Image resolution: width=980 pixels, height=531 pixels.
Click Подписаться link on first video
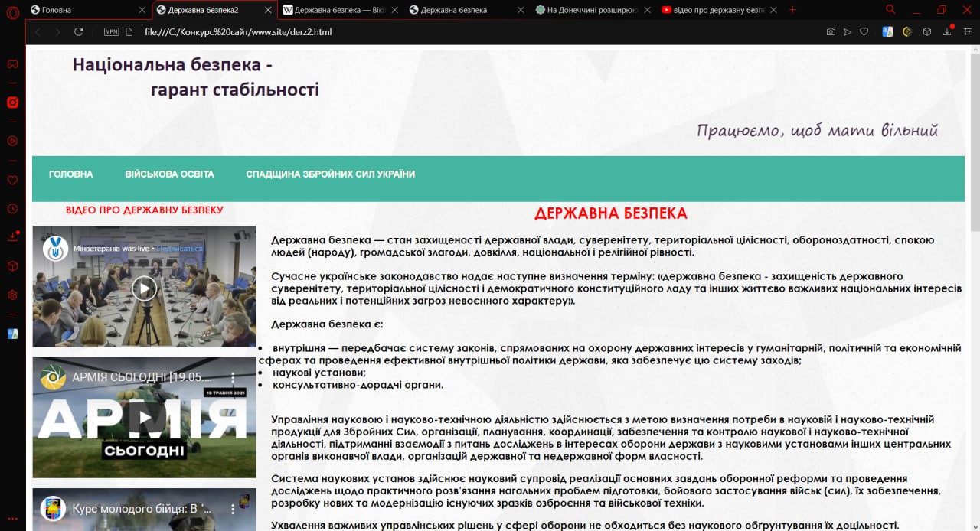[181, 249]
